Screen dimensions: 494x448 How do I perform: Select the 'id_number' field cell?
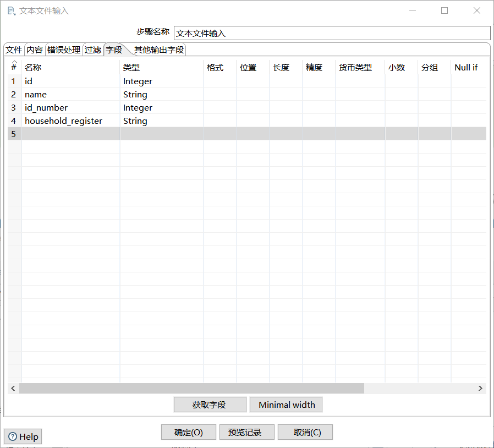coord(70,107)
